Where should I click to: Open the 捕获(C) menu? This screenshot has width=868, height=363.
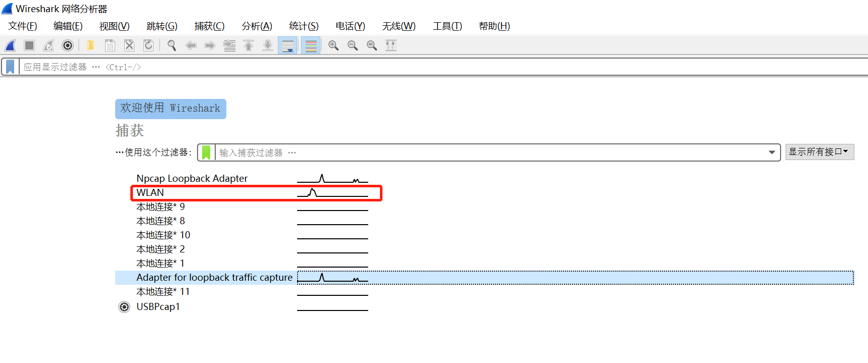[210, 26]
